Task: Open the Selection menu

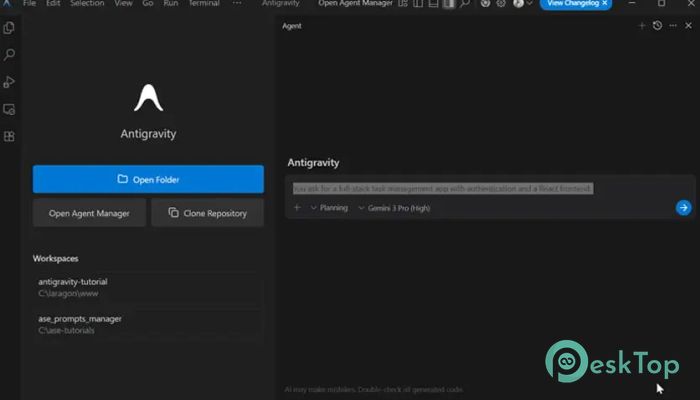Action: click(87, 3)
